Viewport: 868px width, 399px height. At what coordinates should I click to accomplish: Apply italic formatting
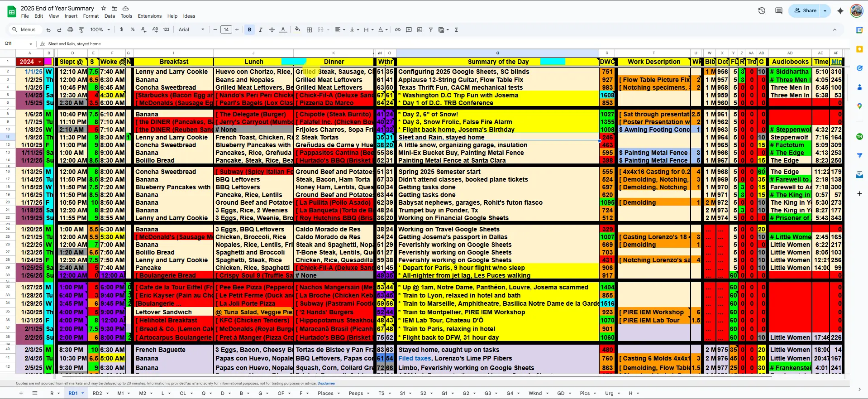[x=261, y=30]
